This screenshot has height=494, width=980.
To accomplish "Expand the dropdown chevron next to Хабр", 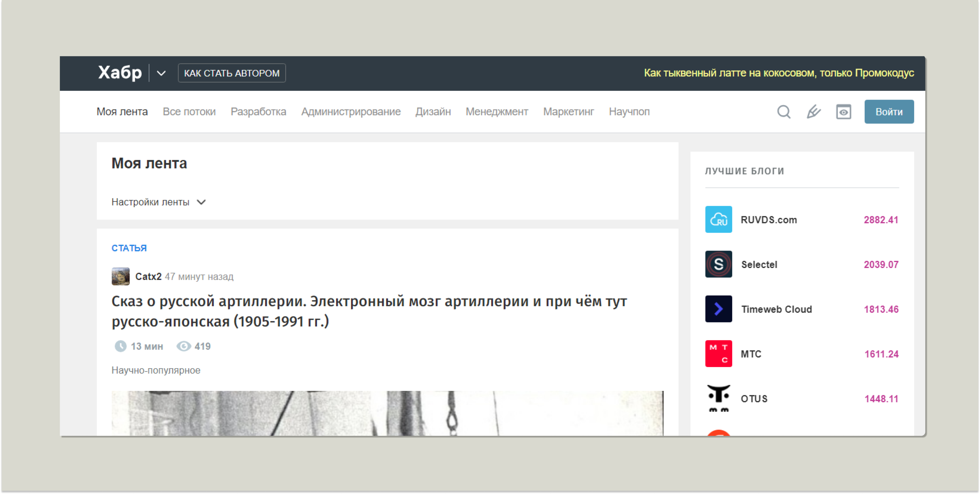I will tap(161, 73).
